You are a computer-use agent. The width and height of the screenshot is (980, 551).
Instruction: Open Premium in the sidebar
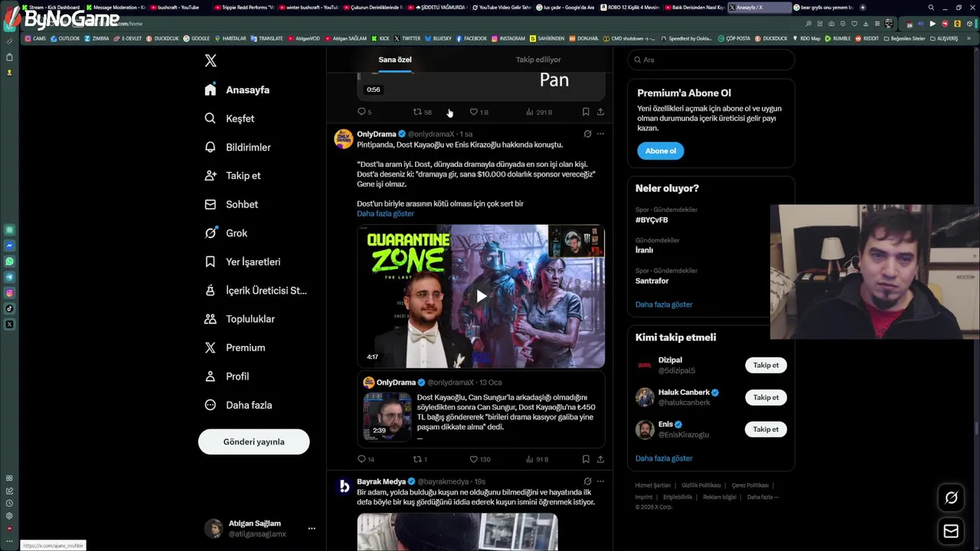(235, 347)
